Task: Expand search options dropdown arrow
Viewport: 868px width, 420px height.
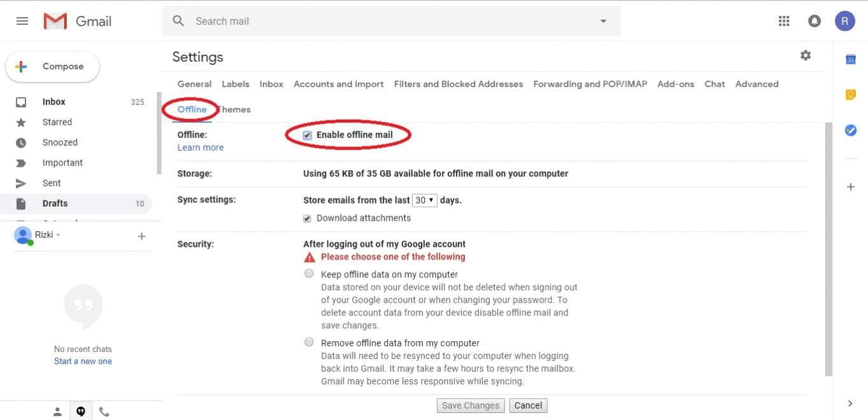Action: point(603,21)
